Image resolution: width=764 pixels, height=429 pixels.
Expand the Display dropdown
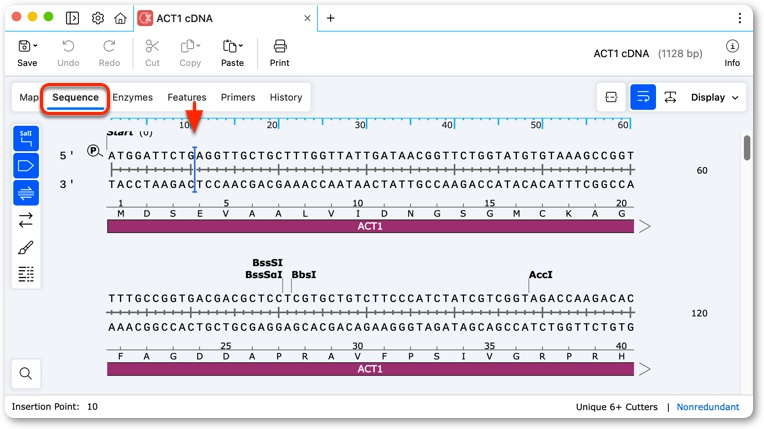(714, 98)
